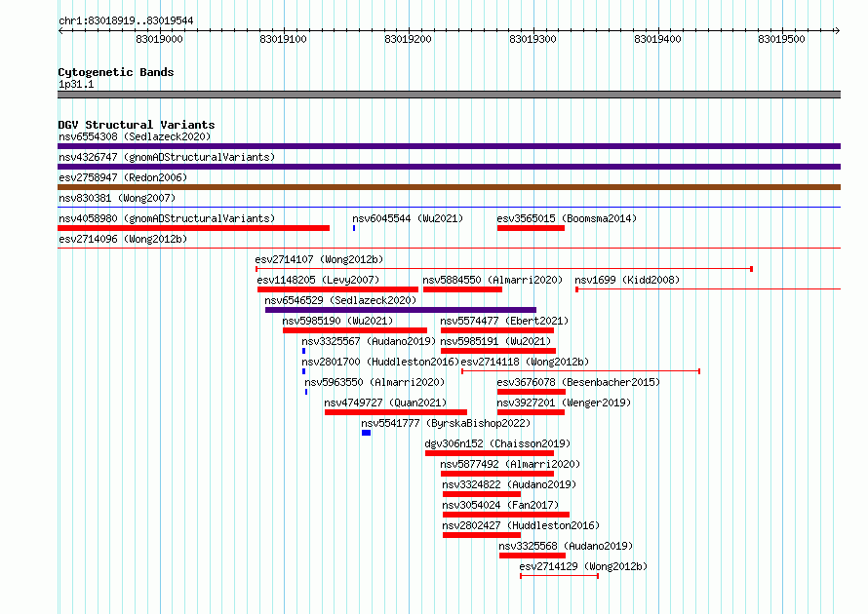Click the red nsv4058980 feature bar

(x=194, y=228)
